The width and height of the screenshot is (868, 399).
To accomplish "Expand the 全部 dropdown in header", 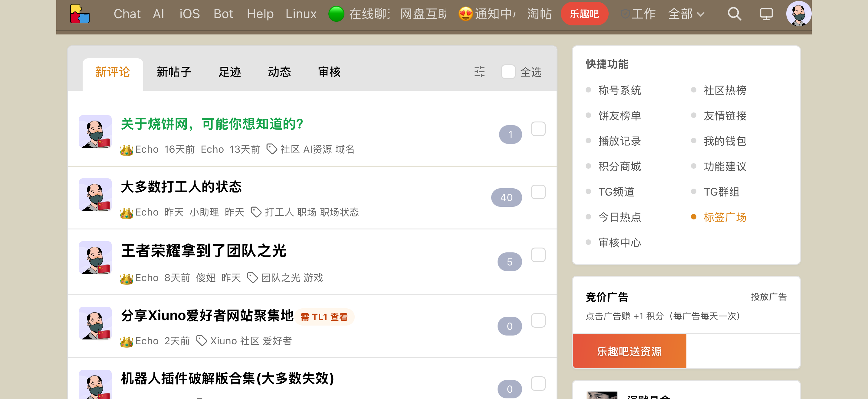I will 686,14.
